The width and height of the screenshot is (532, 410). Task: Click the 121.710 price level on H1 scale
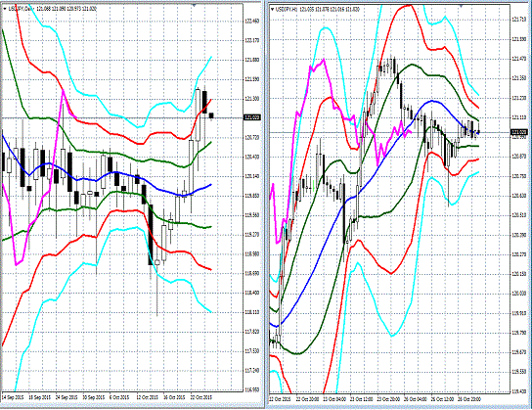pos(518,20)
